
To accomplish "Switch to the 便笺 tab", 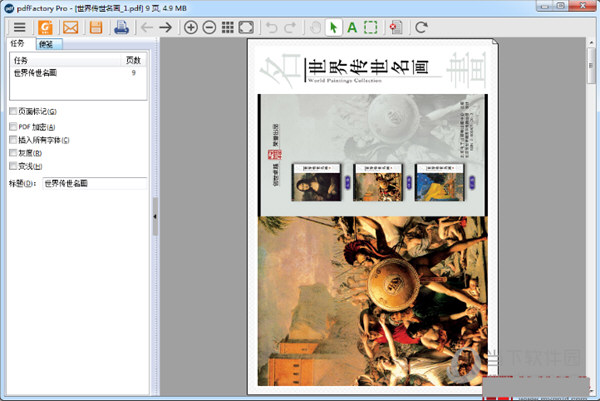I will point(47,44).
